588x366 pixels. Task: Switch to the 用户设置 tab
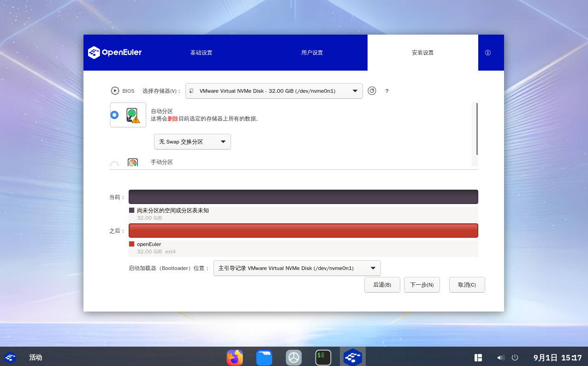point(312,53)
